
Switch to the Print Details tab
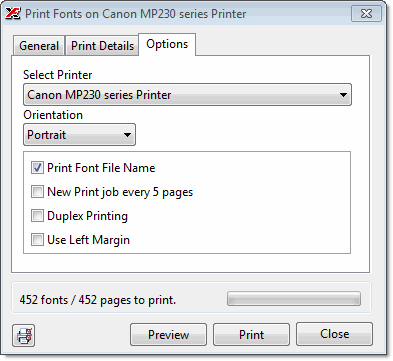102,46
